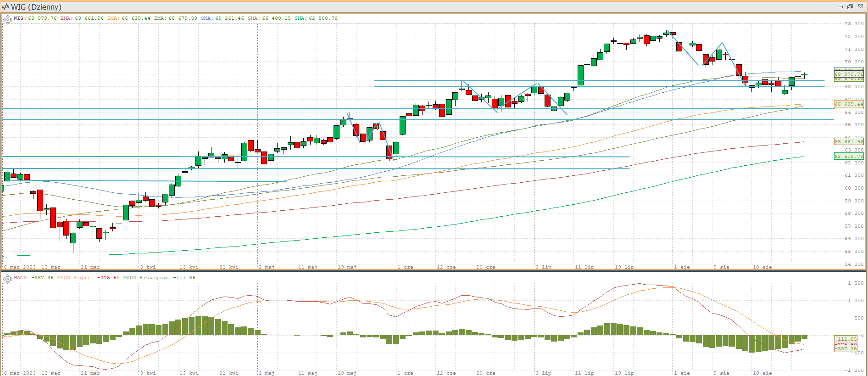The width and height of the screenshot is (868, 376).
Task: Restore down the WIG chart window
Action: tap(850, 6)
